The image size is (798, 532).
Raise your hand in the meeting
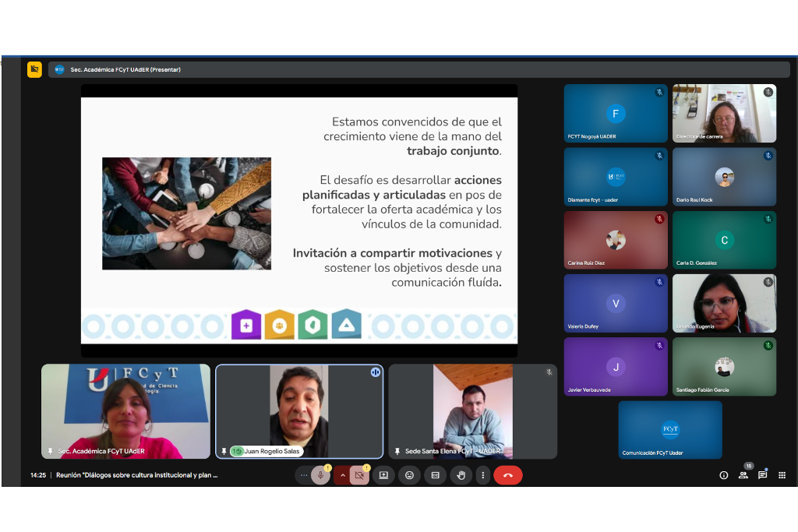coord(461,475)
